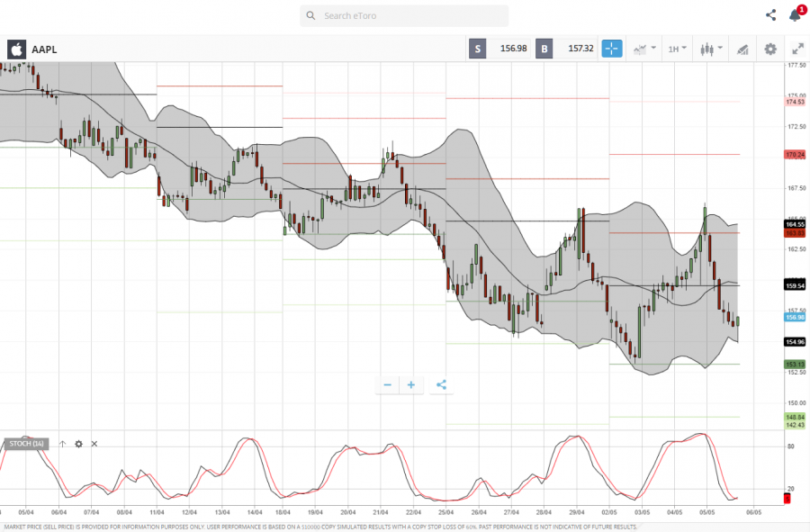Click the AAPL ticker name
Image resolution: width=810 pixels, height=532 pixels.
(x=44, y=50)
